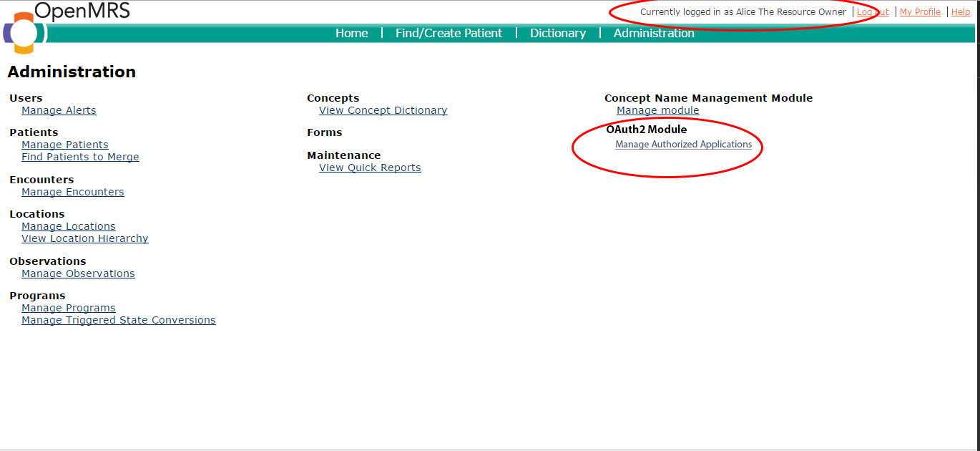This screenshot has height=451, width=980.
Task: Click the Encounters section heading
Action: coord(41,180)
